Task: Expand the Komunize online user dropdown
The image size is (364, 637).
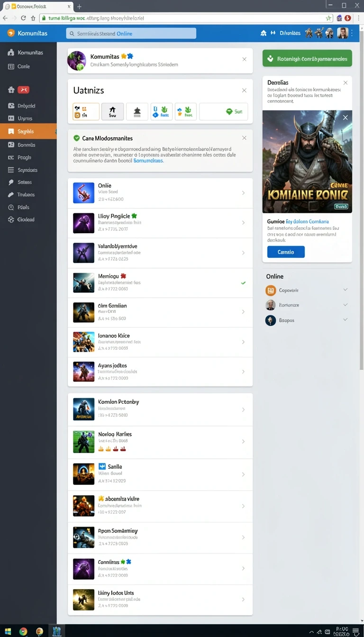Action: pos(345,305)
